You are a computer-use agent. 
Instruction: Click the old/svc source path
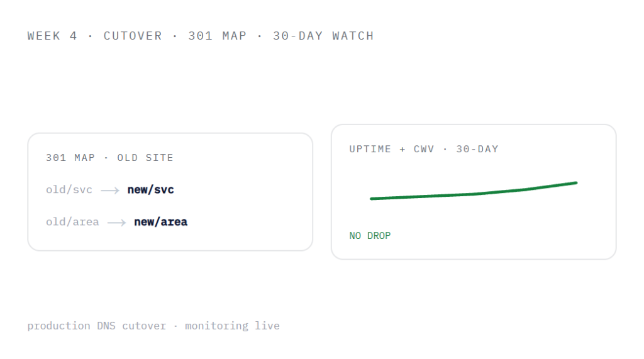(69, 190)
